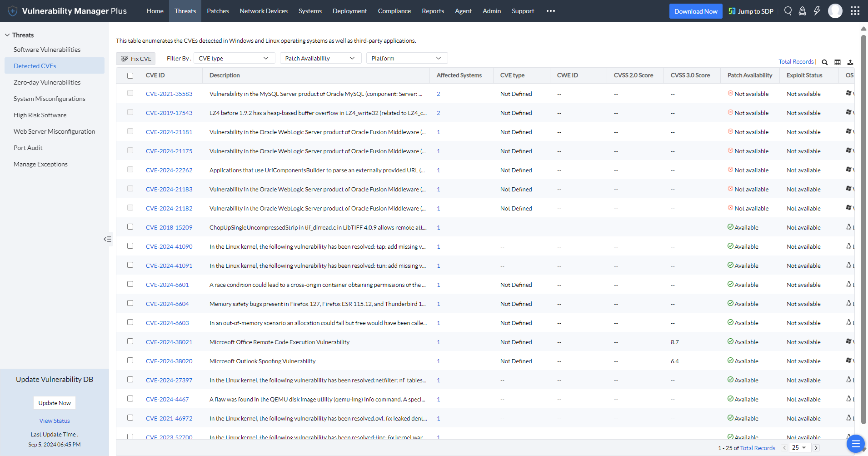Open the ellipsis overflow menu in the navbar

(x=550, y=10)
